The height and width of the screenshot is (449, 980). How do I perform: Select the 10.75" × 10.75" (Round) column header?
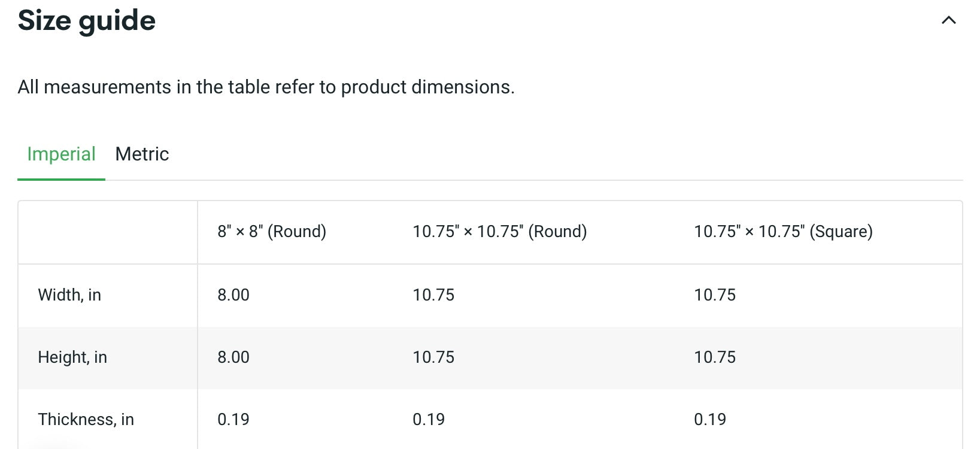(499, 232)
